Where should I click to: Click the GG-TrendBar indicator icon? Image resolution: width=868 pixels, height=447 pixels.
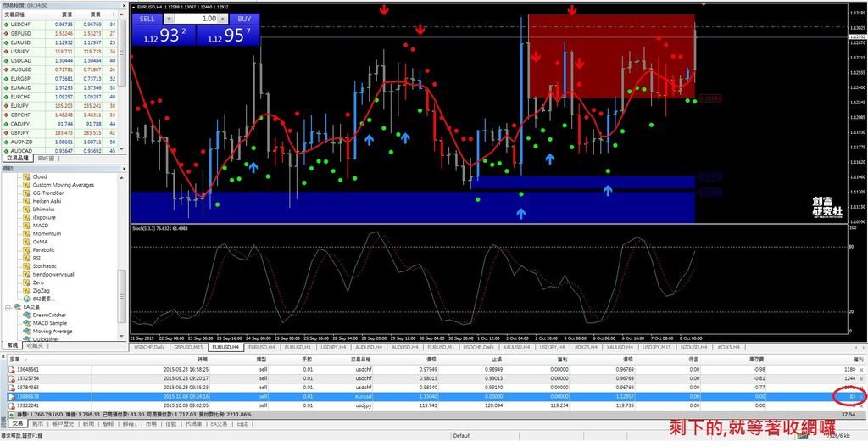(x=26, y=193)
